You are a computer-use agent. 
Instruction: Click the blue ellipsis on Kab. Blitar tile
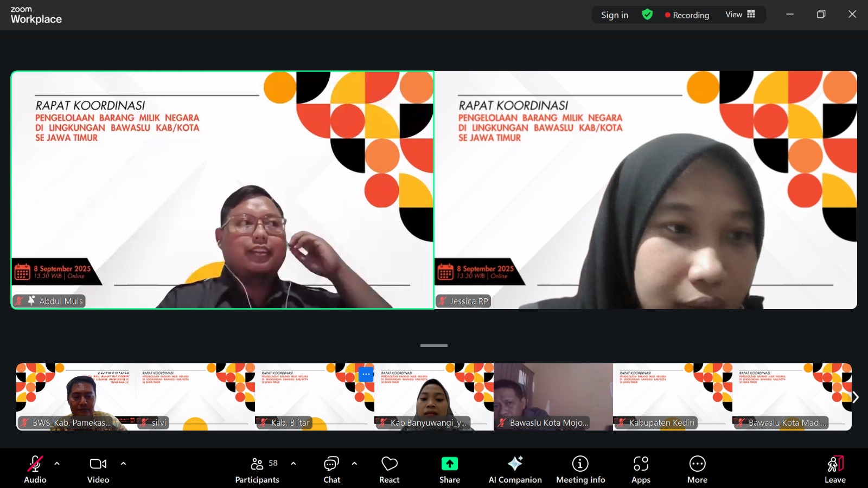tap(366, 374)
